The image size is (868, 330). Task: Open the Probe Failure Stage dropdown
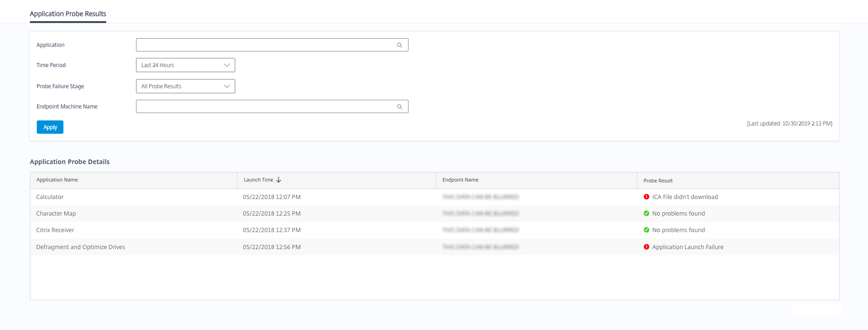186,86
